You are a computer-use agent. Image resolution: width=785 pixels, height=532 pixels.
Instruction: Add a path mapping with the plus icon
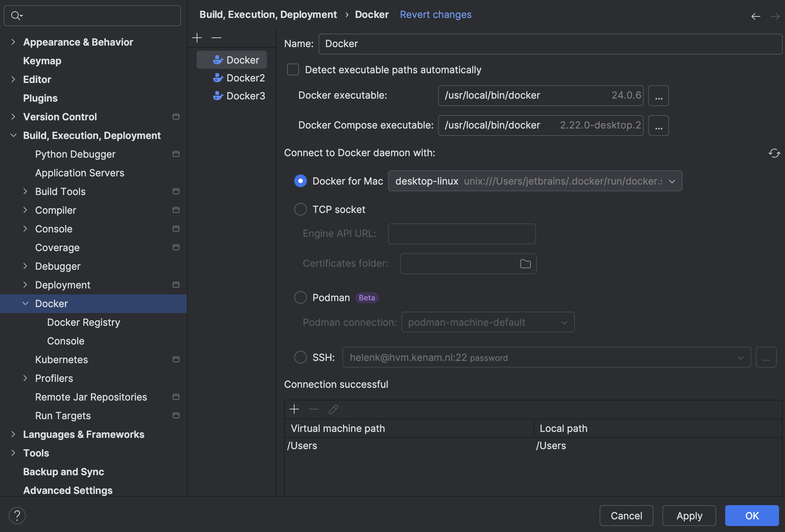point(294,409)
